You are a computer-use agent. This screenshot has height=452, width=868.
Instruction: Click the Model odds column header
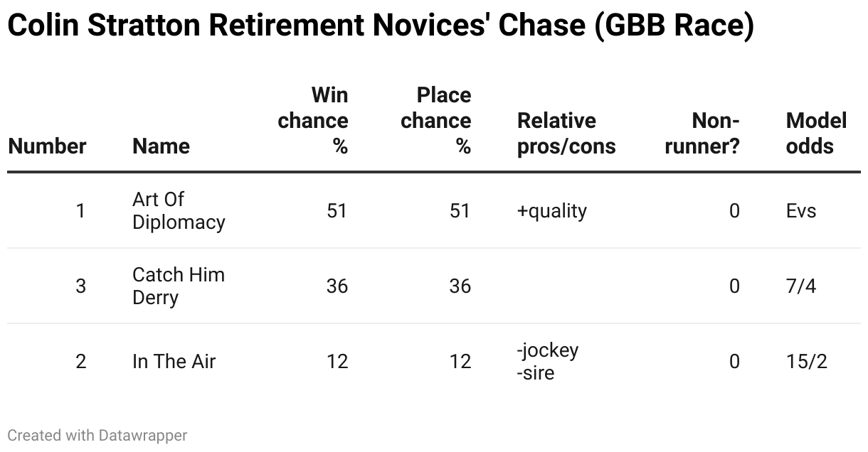click(x=816, y=134)
